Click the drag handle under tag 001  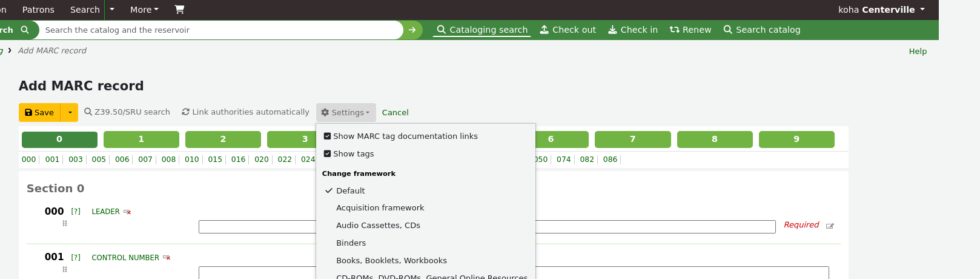click(65, 269)
